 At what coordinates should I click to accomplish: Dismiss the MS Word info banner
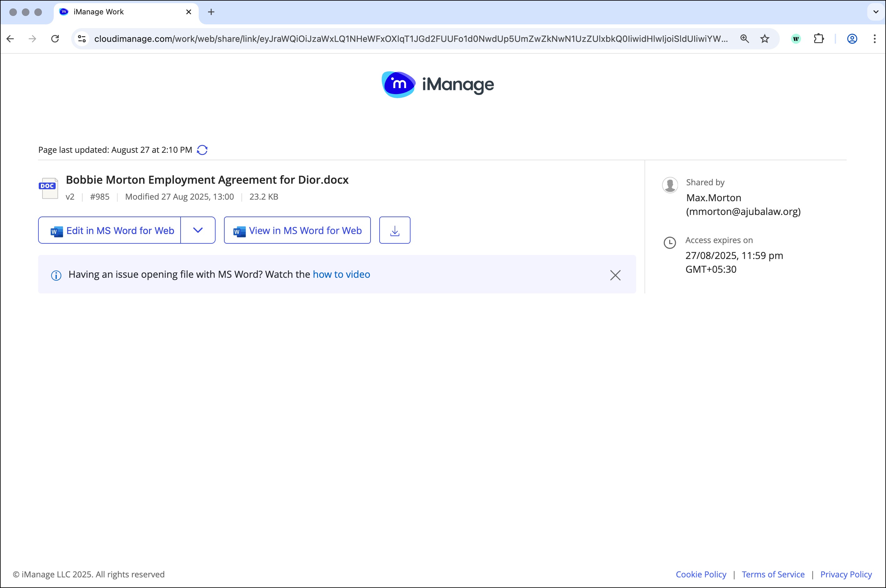(615, 275)
